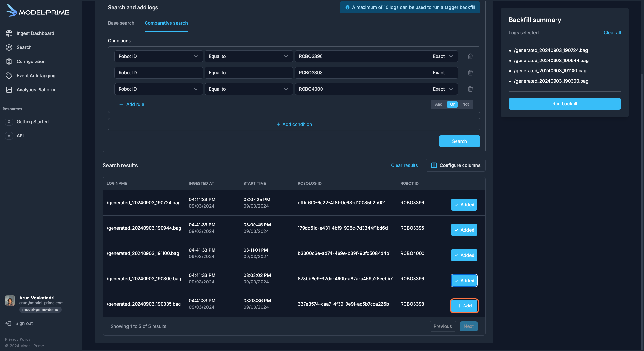The height and width of the screenshot is (351, 644).
Task: Open Equal to operator dropdown for ROBO4000
Action: click(249, 89)
